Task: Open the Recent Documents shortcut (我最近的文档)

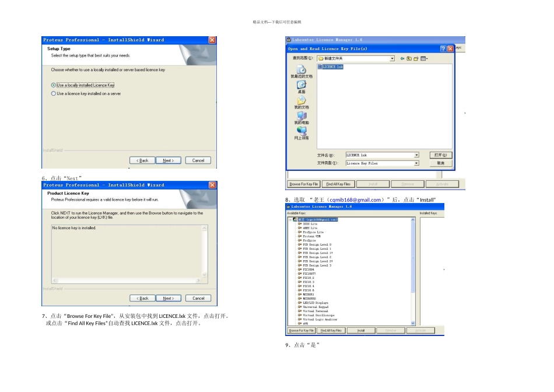Action: tap(301, 72)
